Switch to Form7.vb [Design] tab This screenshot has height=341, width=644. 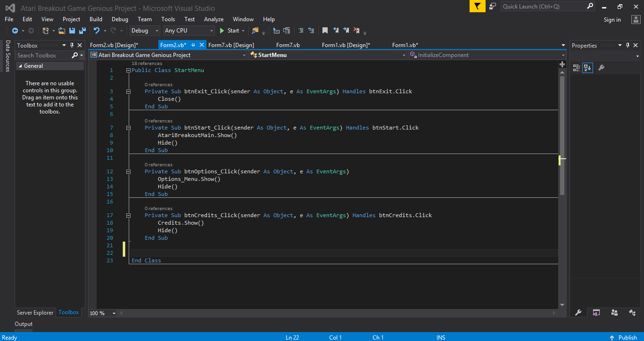tap(231, 45)
